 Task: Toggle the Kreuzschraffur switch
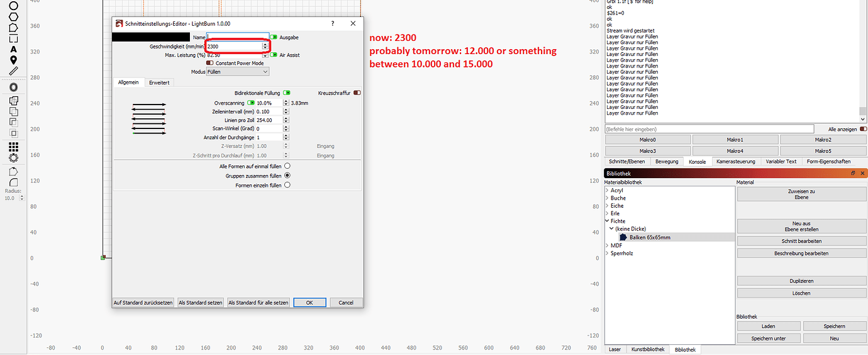point(357,93)
